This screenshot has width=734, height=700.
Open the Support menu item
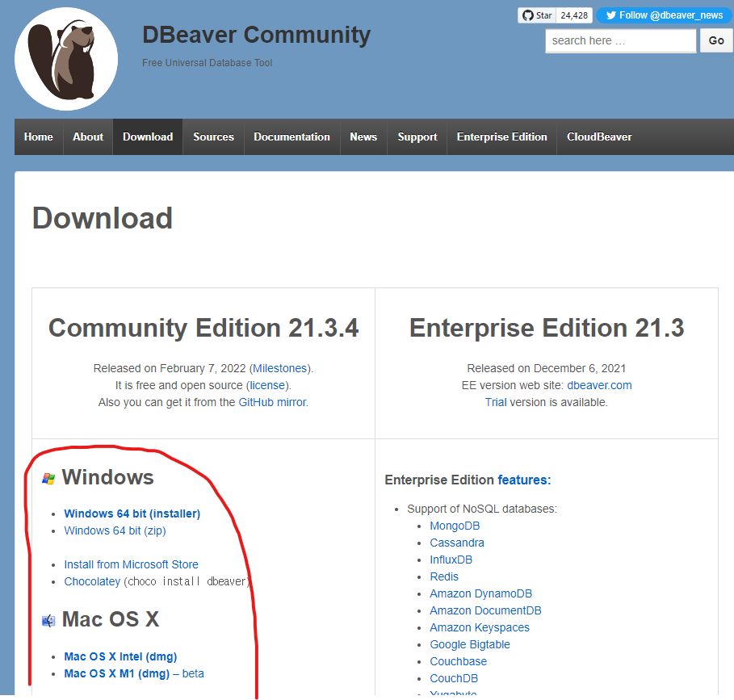click(x=417, y=136)
